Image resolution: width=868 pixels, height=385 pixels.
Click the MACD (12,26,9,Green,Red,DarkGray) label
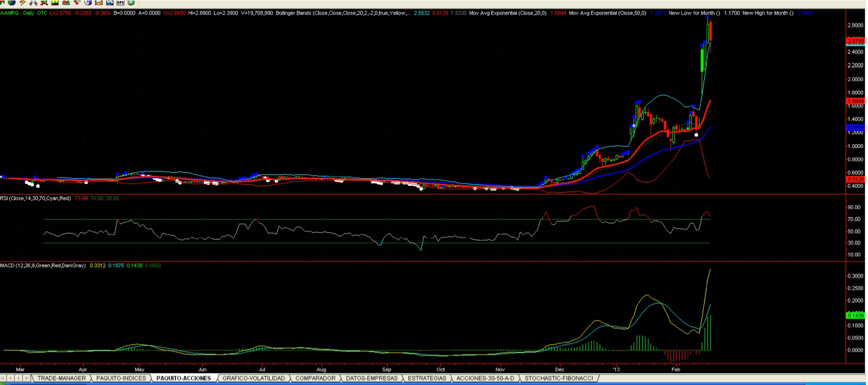pyautogui.click(x=43, y=265)
